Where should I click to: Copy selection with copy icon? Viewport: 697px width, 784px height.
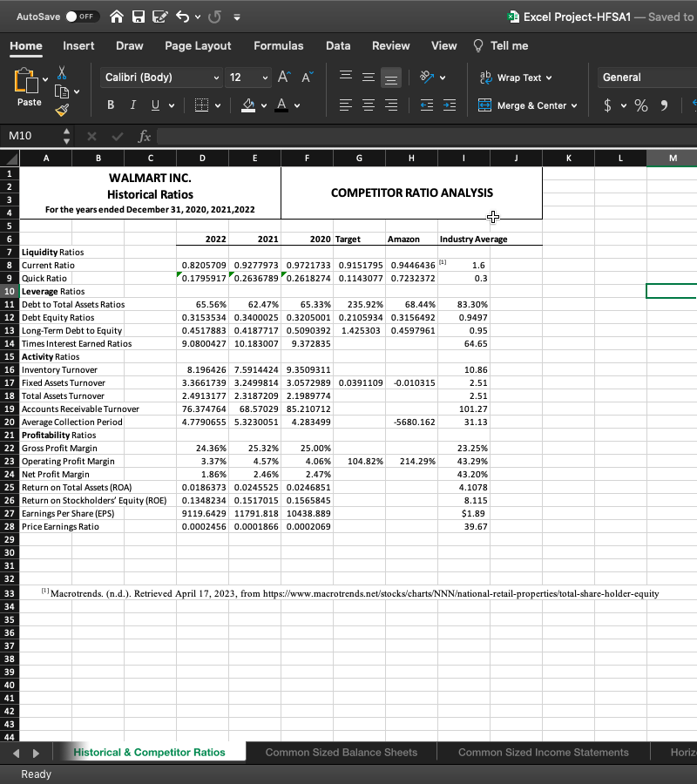coord(62,91)
